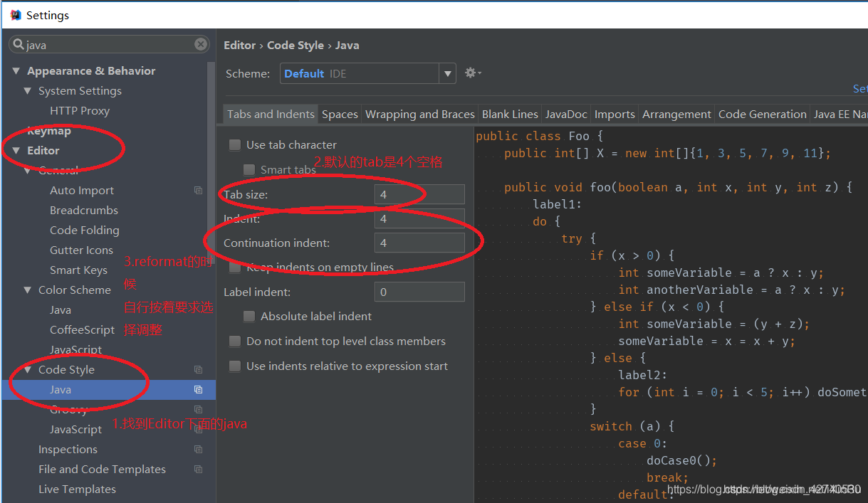This screenshot has height=503, width=868.
Task: Click Editor in the breadcrumb path
Action: (239, 46)
